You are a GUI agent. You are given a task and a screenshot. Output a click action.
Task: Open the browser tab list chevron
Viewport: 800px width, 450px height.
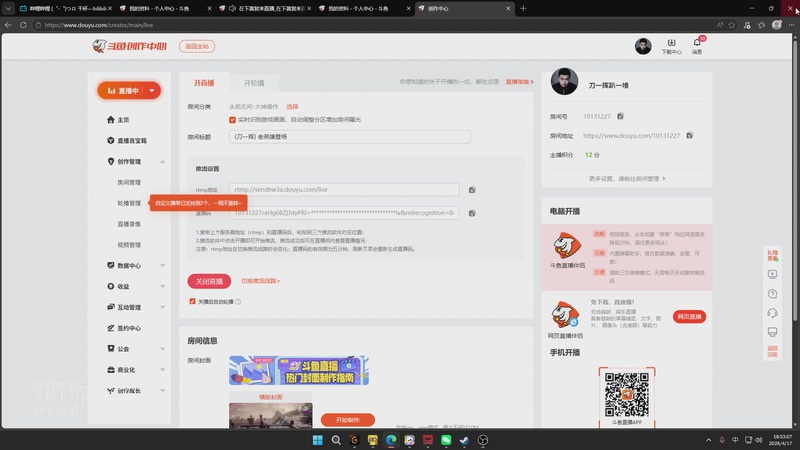click(x=8, y=8)
